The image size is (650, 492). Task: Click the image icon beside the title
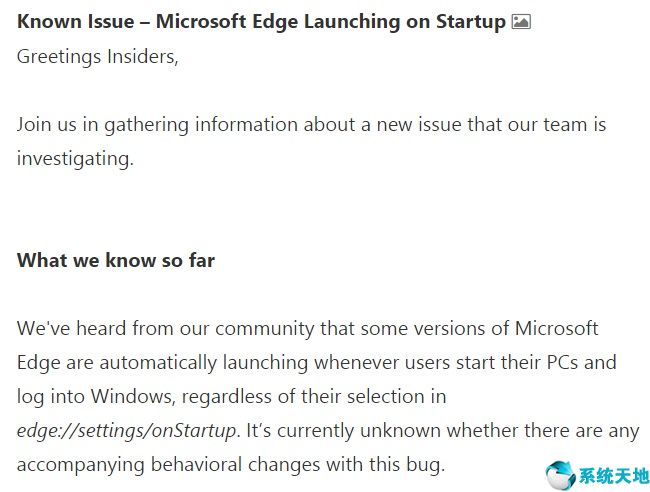click(x=520, y=21)
